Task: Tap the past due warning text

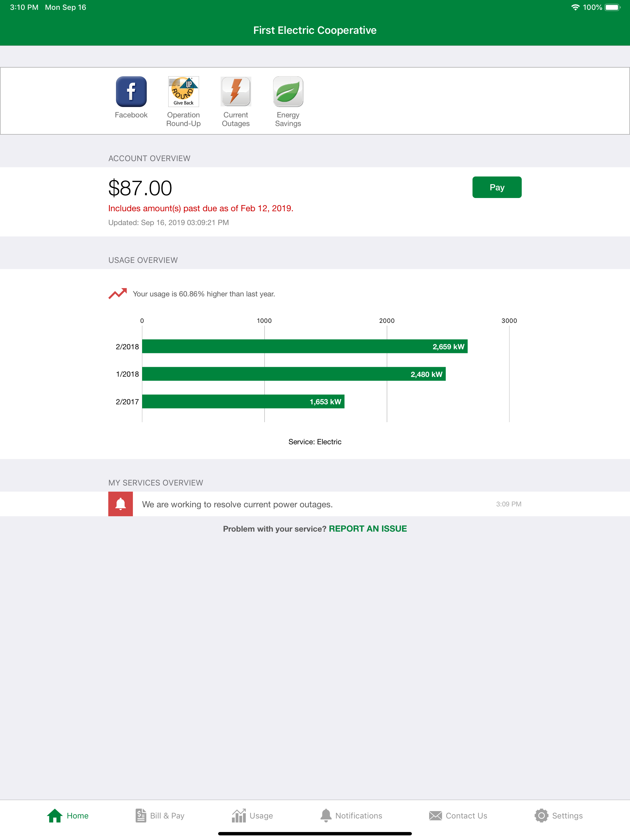Action: pos(201,208)
